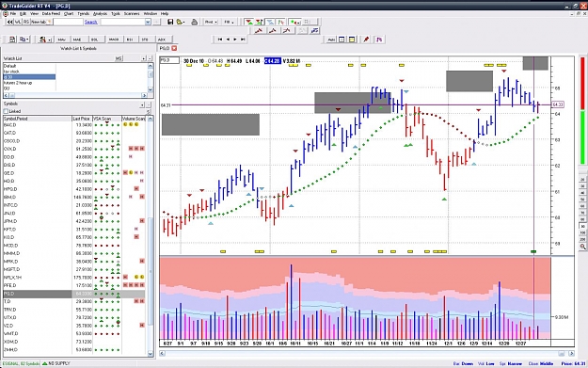The image size is (588, 368).
Task: Click the green dot red dot indicator icon
Action: pos(294,22)
